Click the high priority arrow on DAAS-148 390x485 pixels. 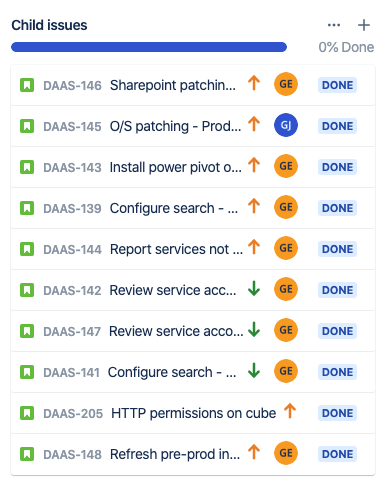pos(254,452)
